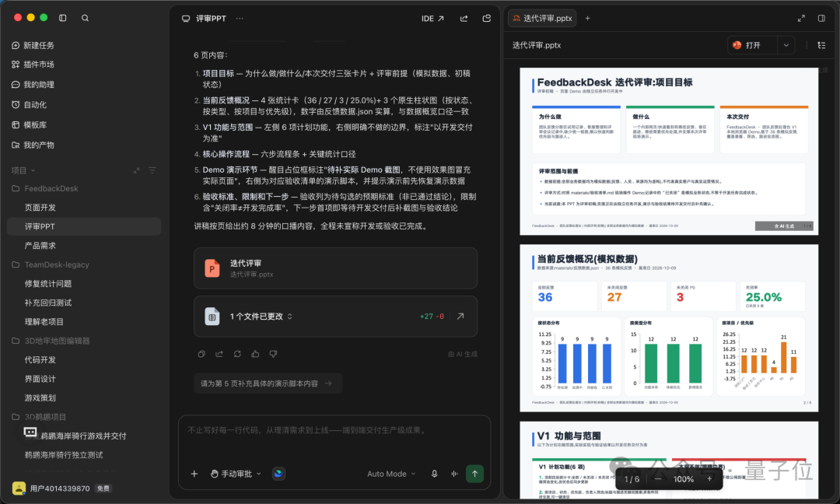
Task: Collapse all projects using the collapse icon
Action: 137,170
